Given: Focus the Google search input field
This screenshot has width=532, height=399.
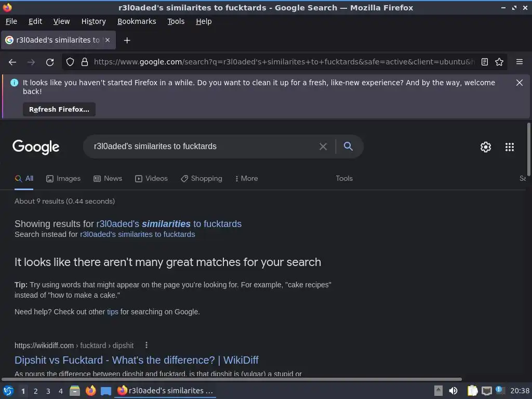Looking at the screenshot, I should tap(204, 146).
